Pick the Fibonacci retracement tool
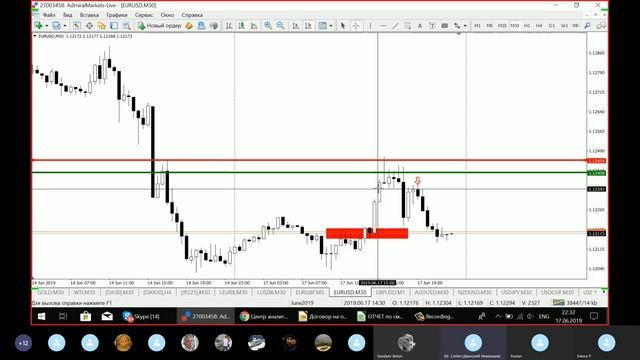640x360 pixels. click(407, 26)
